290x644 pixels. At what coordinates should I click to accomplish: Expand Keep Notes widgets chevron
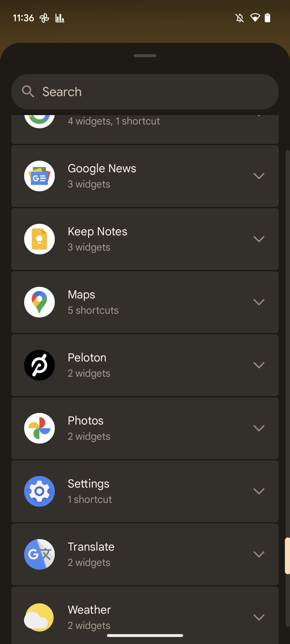259,239
